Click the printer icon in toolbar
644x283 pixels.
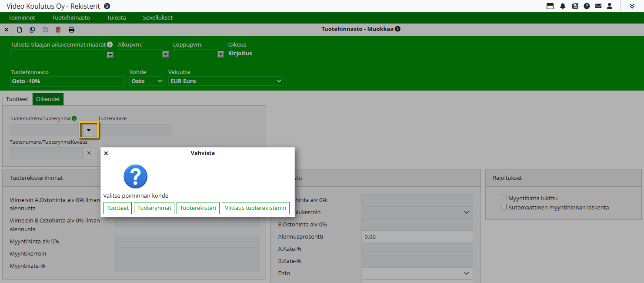71,30
